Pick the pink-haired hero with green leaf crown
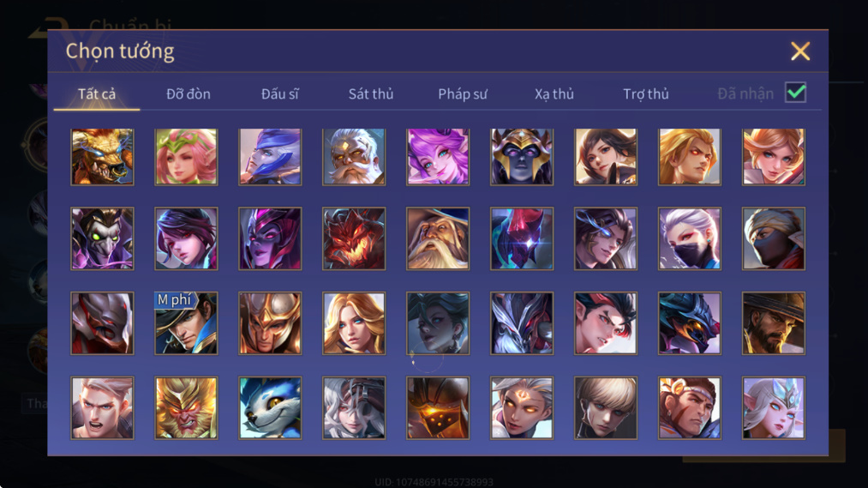868x488 pixels. pos(186,157)
